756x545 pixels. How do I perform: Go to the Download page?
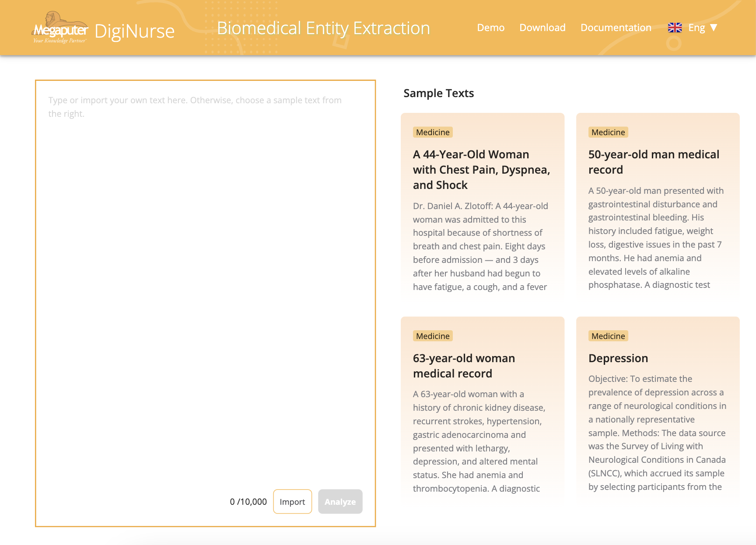[x=542, y=28]
